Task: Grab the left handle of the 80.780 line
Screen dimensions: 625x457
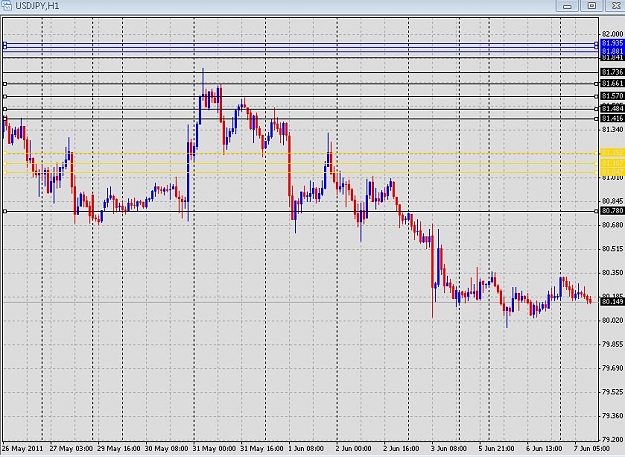Action: [x=5, y=211]
